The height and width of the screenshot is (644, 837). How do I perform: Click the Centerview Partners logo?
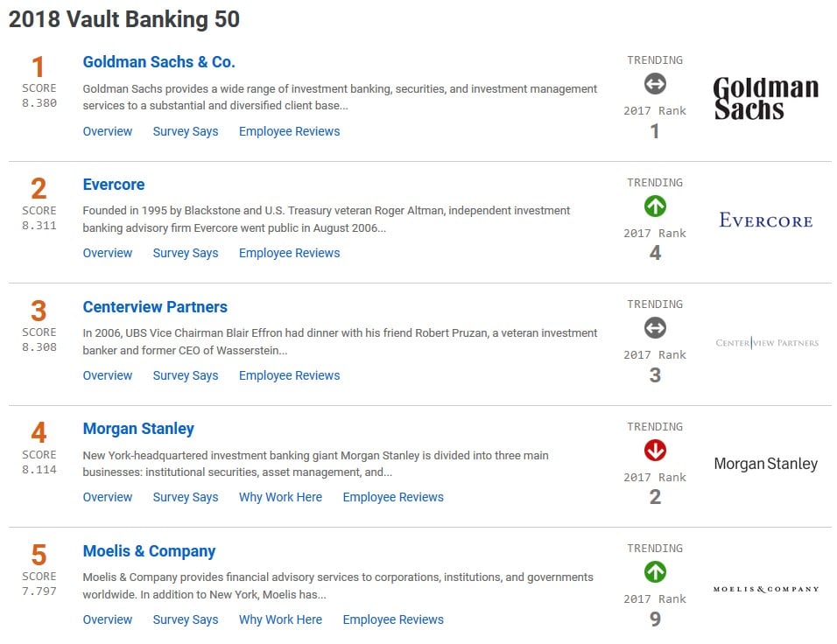coord(767,343)
